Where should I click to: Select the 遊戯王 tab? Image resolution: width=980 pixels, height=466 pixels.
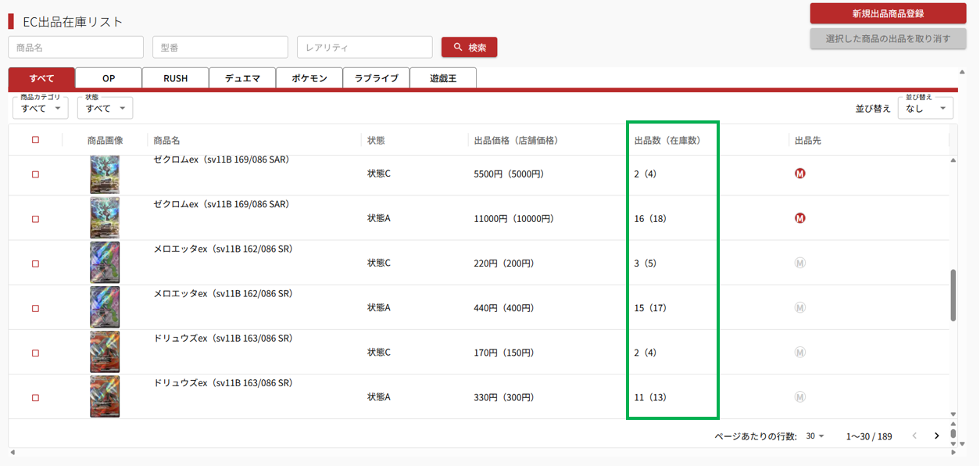442,78
